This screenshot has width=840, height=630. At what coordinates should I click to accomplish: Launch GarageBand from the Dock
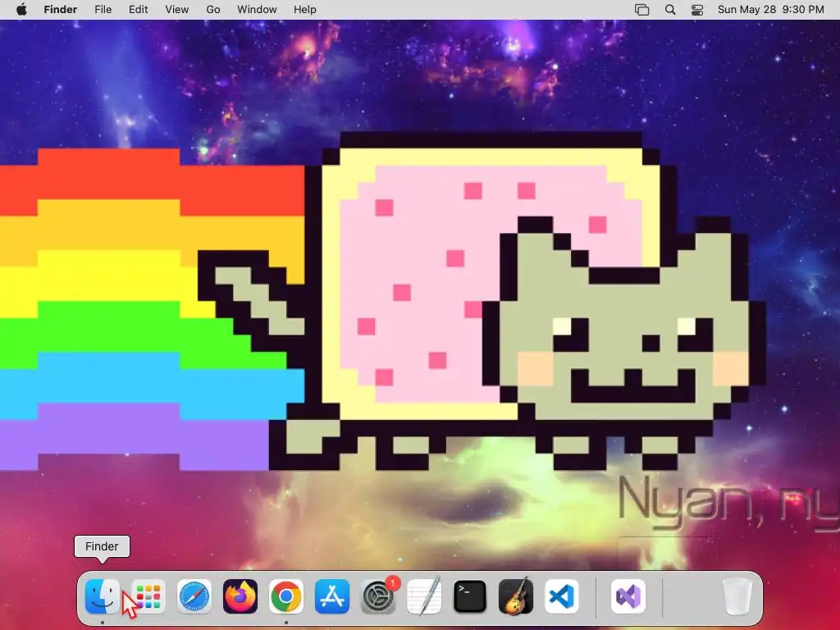[x=516, y=596]
